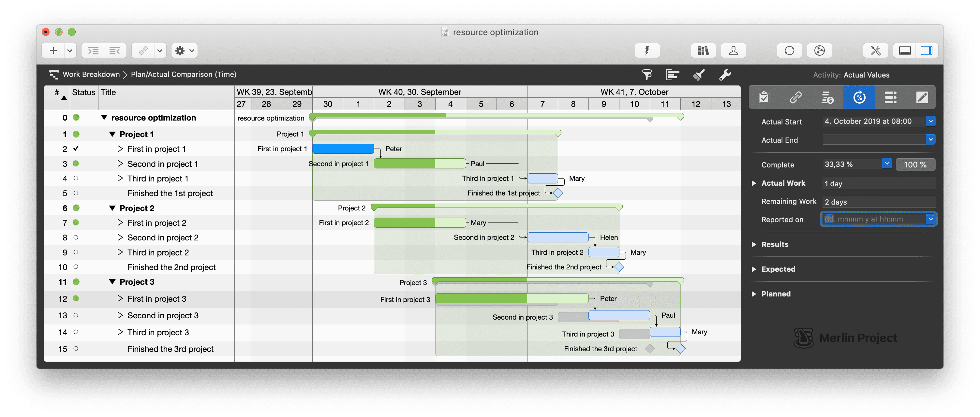Open the wrench settings icon above Activity panel
Screen dimensions: 980x417
725,75
